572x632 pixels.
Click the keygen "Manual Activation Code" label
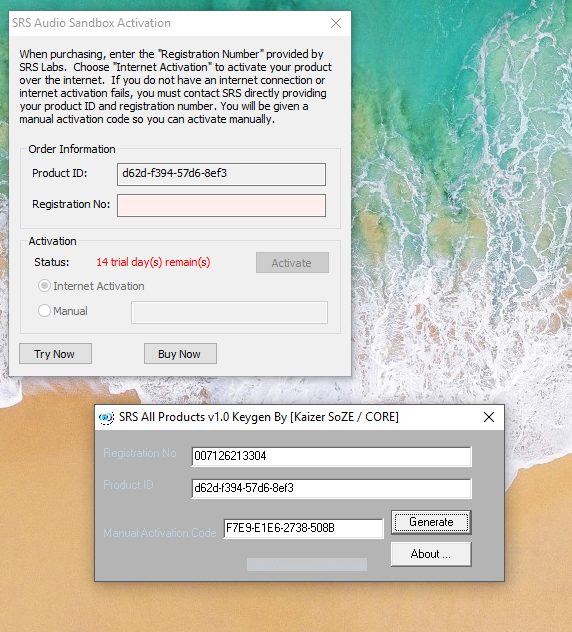click(160, 533)
